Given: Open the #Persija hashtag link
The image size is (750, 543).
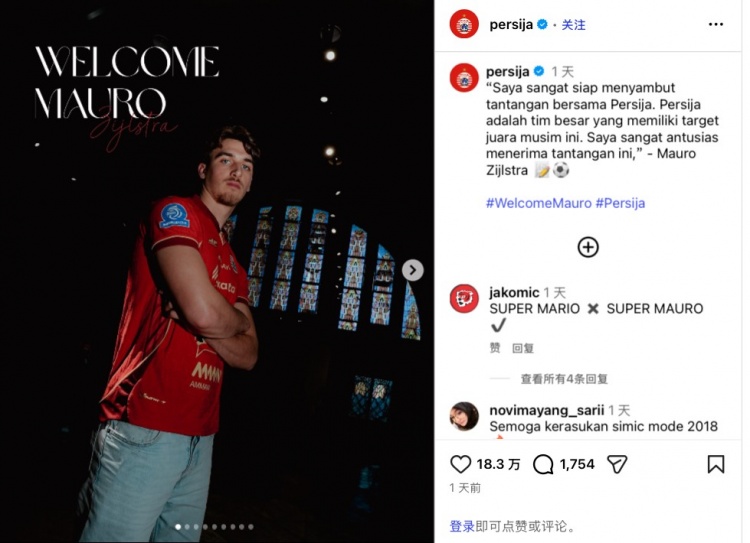Looking at the screenshot, I should [620, 203].
